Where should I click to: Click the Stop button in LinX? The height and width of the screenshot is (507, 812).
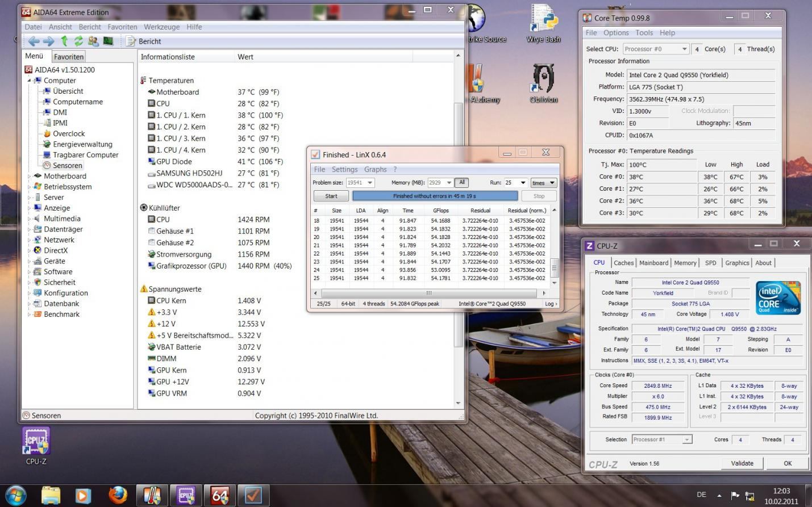point(539,196)
